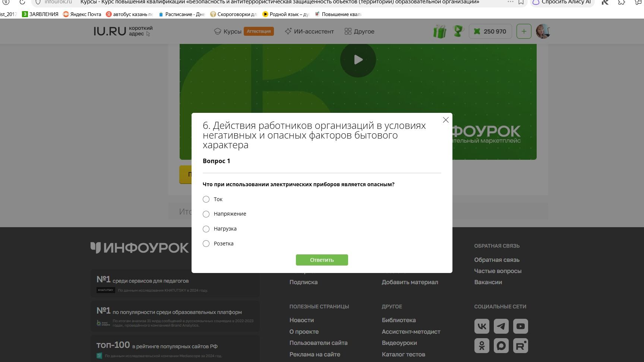The height and width of the screenshot is (362, 644).
Task: Open the user profile avatar
Action: coord(543,31)
